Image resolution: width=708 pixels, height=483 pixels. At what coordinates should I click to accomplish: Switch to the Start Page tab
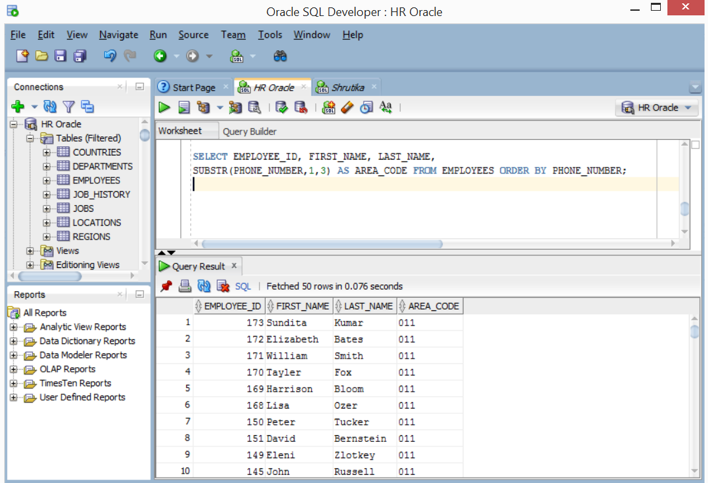pos(194,88)
